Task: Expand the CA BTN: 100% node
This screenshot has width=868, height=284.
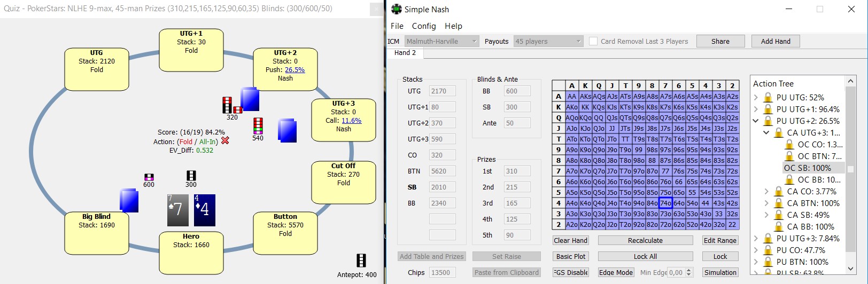Action: [x=766, y=203]
